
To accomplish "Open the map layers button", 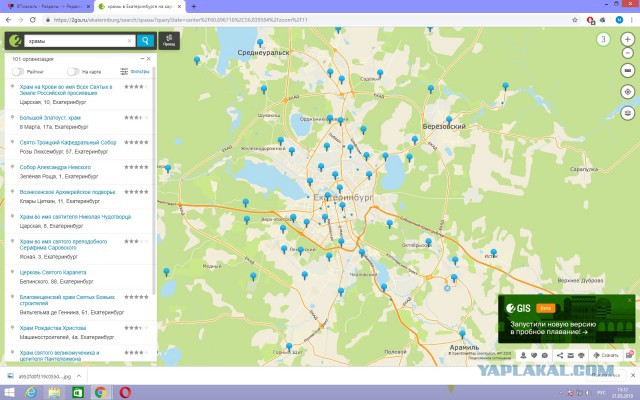I will tap(627, 113).
